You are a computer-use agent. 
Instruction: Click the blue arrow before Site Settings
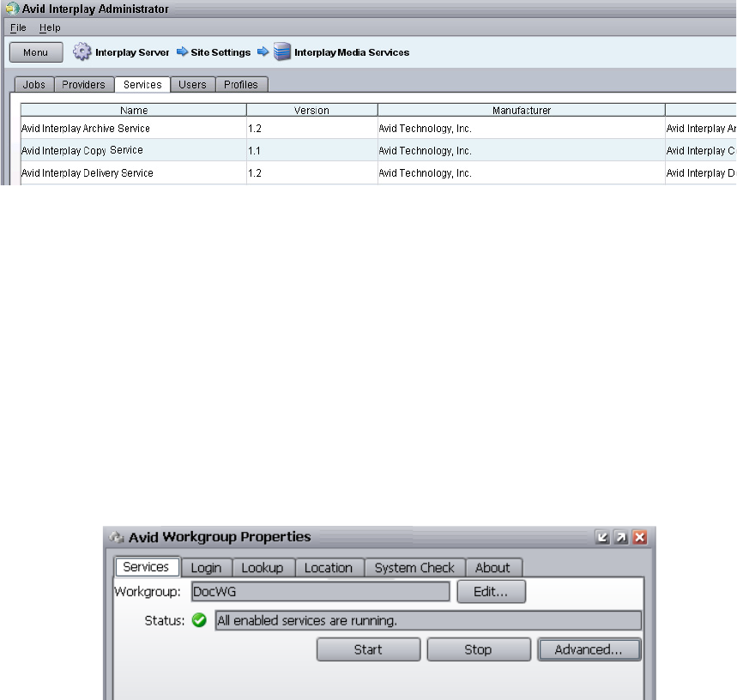[182, 51]
